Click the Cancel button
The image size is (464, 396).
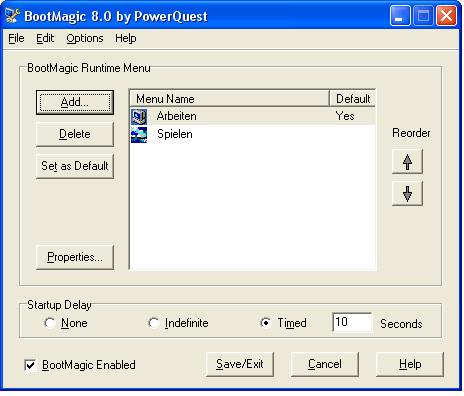325,364
